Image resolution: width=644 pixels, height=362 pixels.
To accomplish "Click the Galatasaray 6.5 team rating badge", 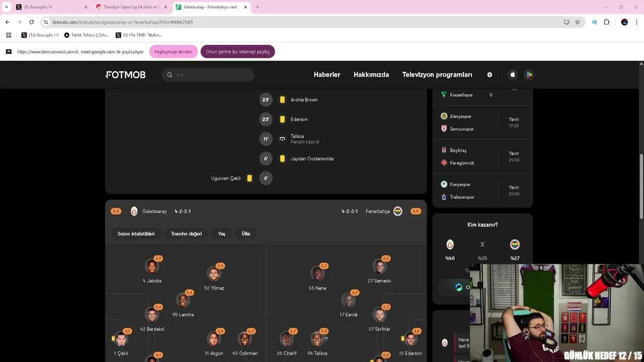I will (x=116, y=211).
